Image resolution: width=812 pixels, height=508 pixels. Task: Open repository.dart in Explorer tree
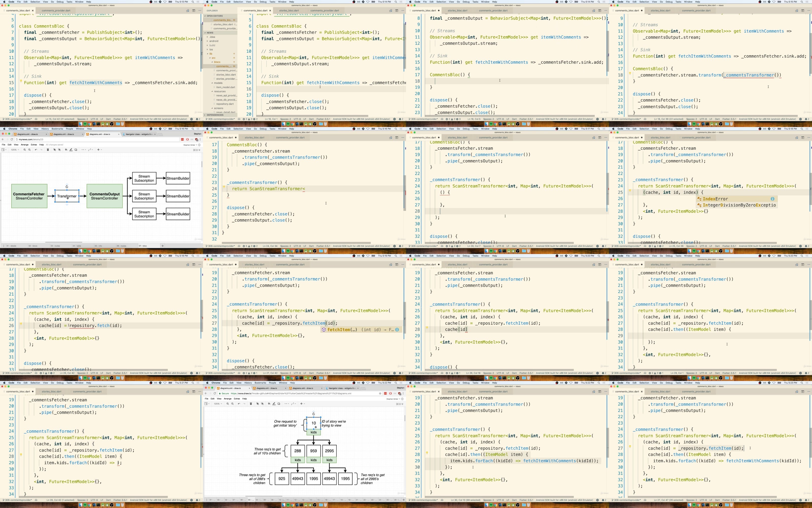pos(225,104)
